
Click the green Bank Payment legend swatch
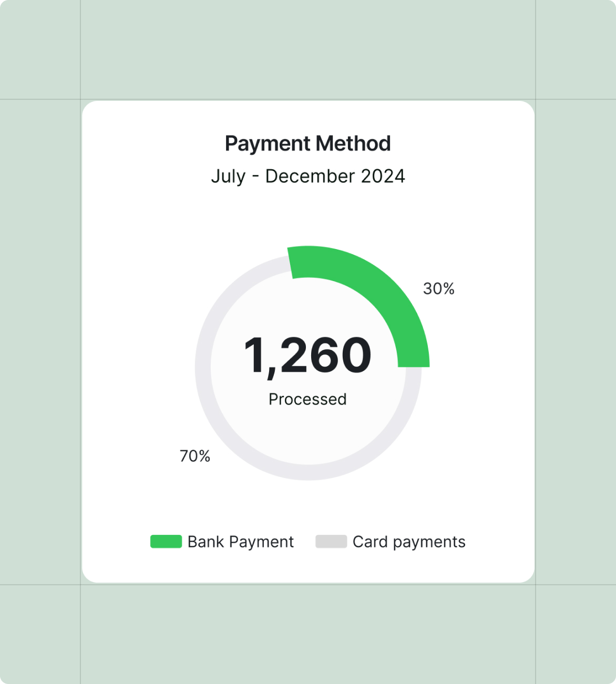click(x=166, y=542)
